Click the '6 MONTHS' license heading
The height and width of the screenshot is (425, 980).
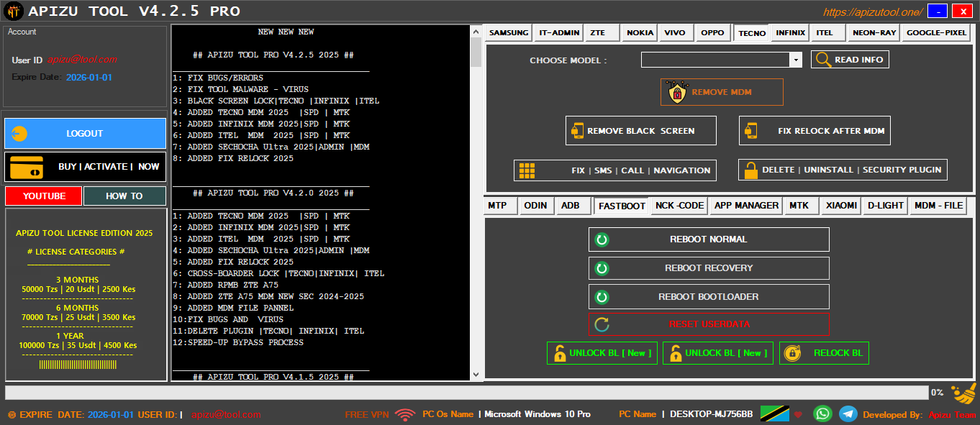(x=79, y=308)
